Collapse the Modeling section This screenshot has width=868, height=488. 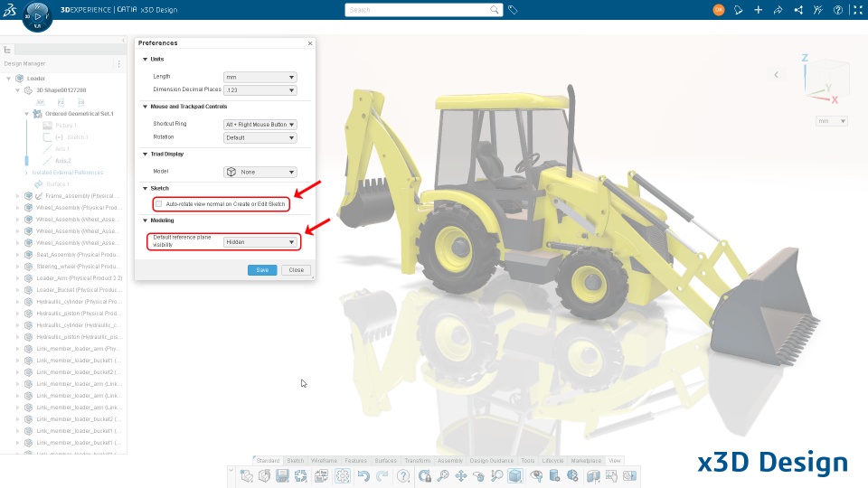coord(145,221)
